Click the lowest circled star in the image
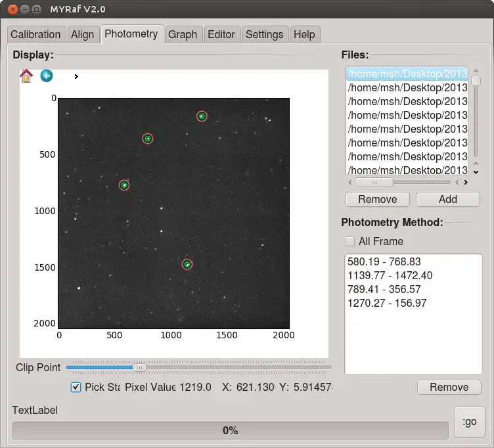 187,265
